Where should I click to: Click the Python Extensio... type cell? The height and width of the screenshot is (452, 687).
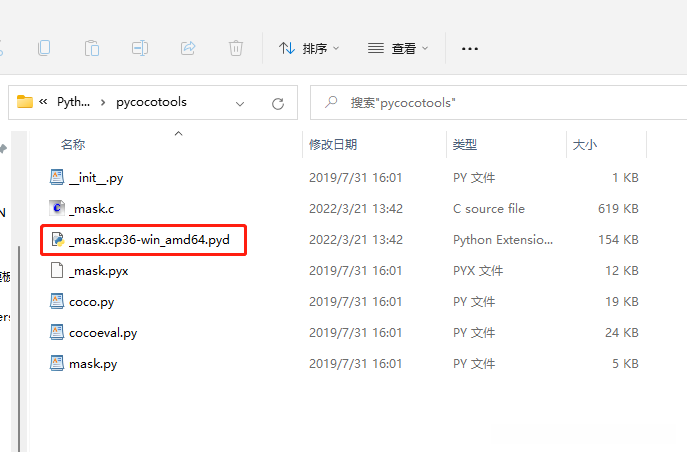coord(503,240)
